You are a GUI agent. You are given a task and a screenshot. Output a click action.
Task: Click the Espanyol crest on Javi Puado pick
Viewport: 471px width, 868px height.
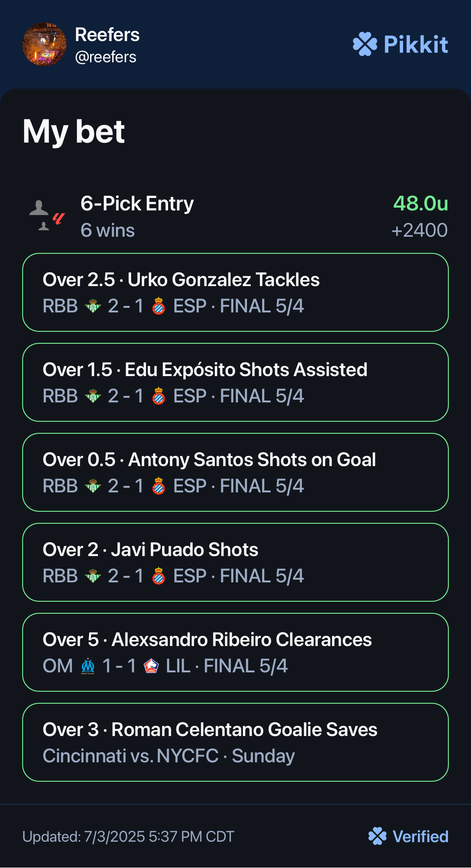point(159,576)
